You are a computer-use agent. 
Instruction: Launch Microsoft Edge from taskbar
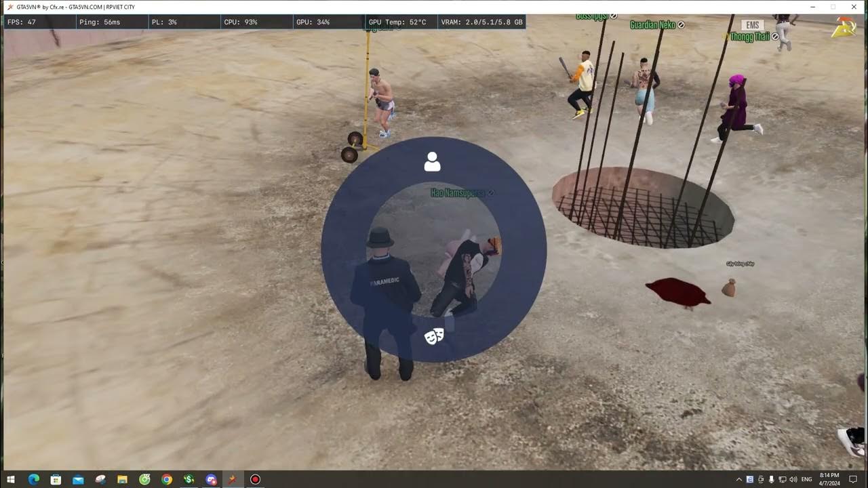point(34,479)
